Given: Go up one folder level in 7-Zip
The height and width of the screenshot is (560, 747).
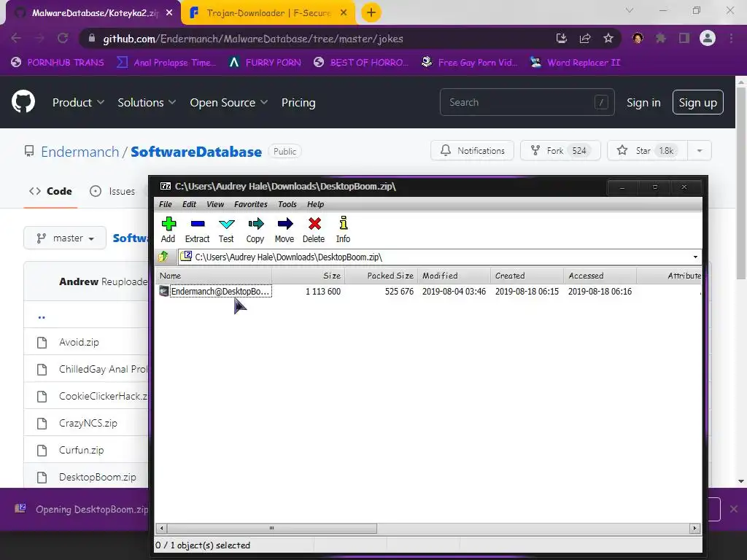Looking at the screenshot, I should pyautogui.click(x=164, y=257).
